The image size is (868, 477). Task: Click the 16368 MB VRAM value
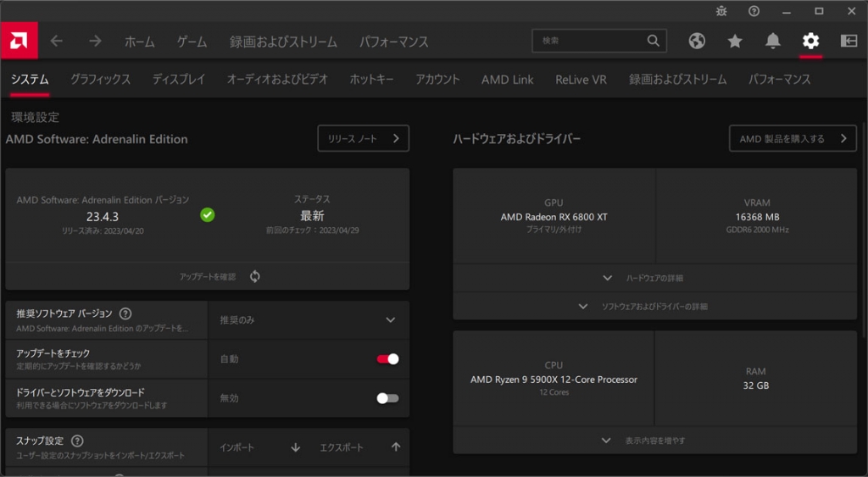(x=757, y=217)
